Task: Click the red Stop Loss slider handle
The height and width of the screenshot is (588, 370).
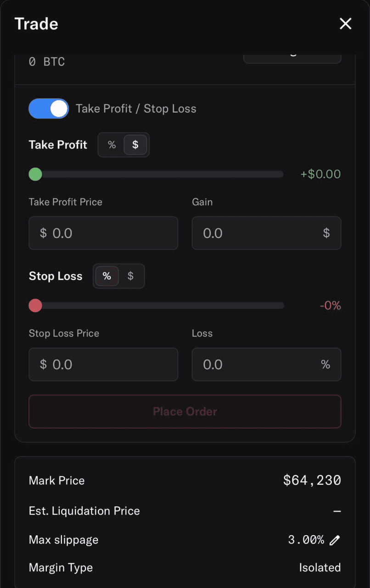Action: click(x=35, y=305)
